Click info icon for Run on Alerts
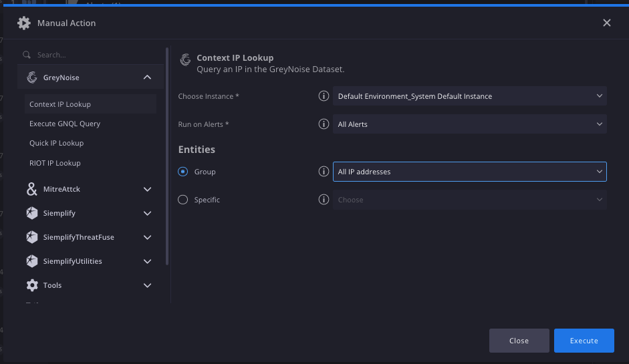This screenshot has height=364, width=629. [x=324, y=124]
